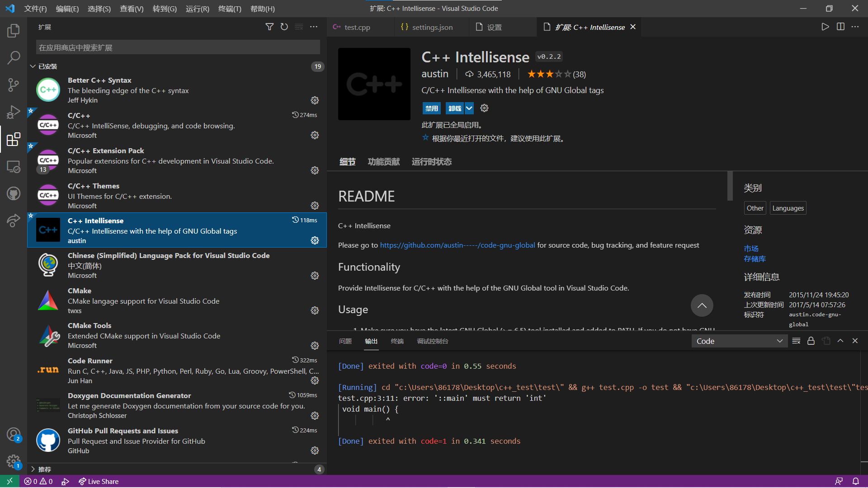Switch to settings.json tab

432,27
